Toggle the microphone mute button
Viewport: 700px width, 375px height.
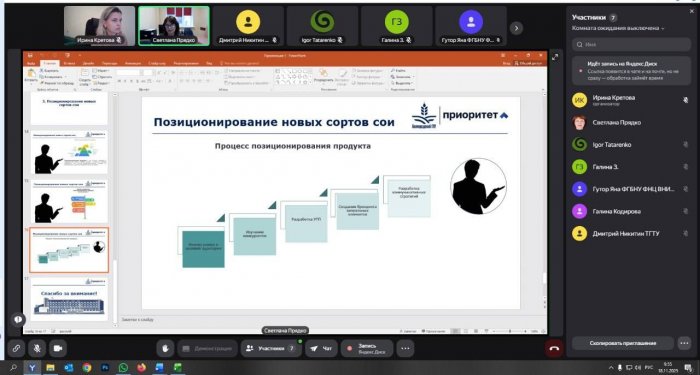(x=37, y=349)
